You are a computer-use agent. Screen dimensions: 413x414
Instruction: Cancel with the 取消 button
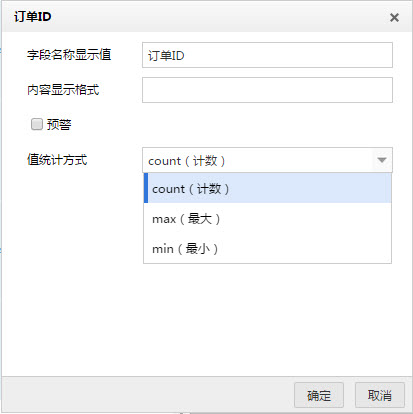click(380, 395)
